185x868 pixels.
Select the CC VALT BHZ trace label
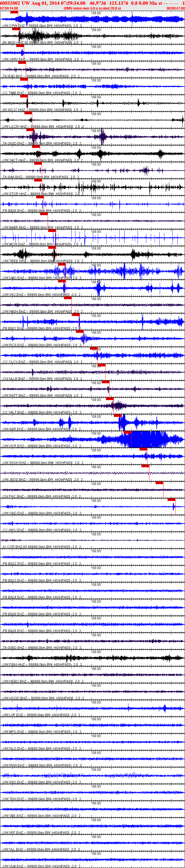pyautogui.click(x=42, y=413)
